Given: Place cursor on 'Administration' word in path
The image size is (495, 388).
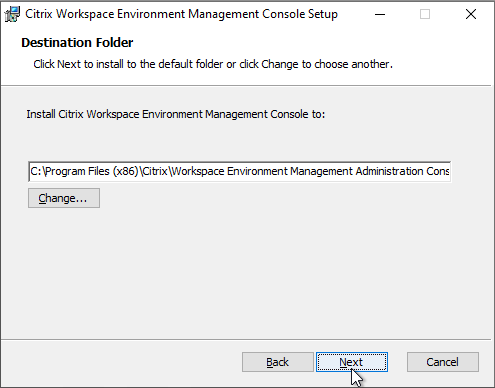Looking at the screenshot, I should (x=389, y=171).
